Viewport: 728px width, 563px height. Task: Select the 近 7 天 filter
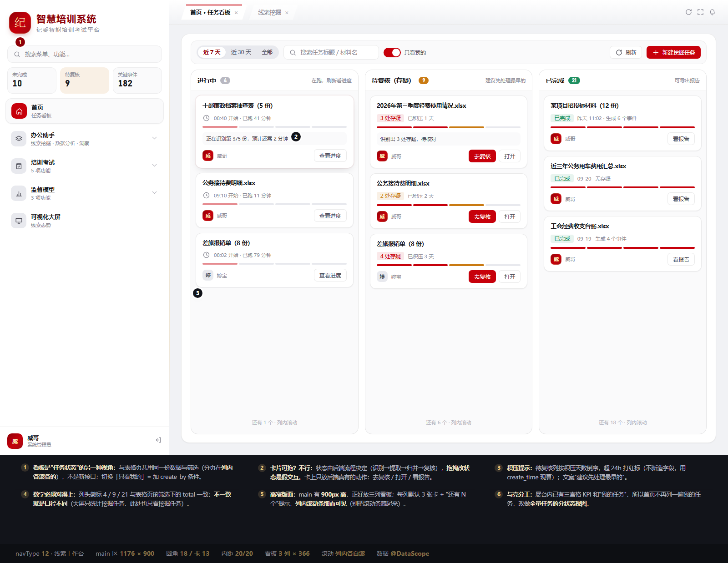point(212,52)
